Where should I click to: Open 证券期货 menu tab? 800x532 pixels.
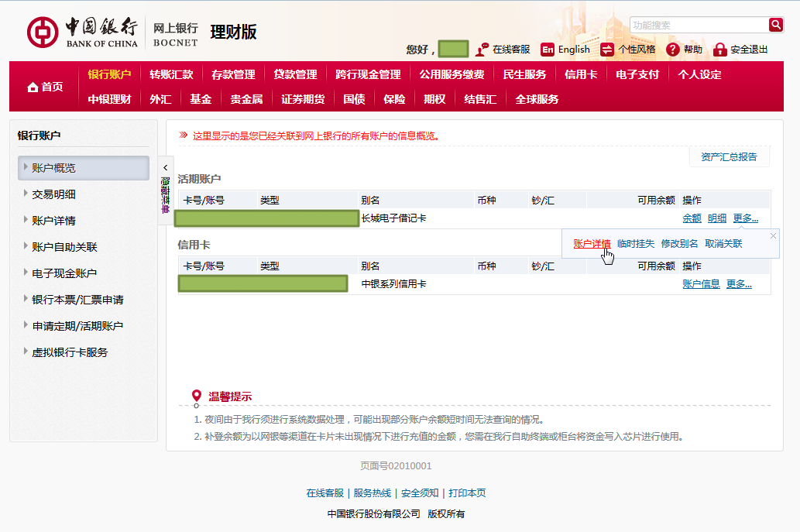303,99
